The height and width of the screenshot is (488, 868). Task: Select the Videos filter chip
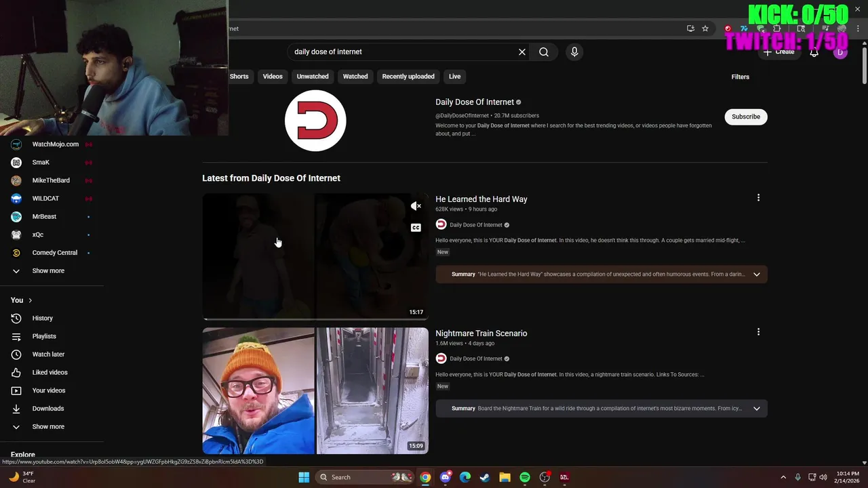point(273,77)
